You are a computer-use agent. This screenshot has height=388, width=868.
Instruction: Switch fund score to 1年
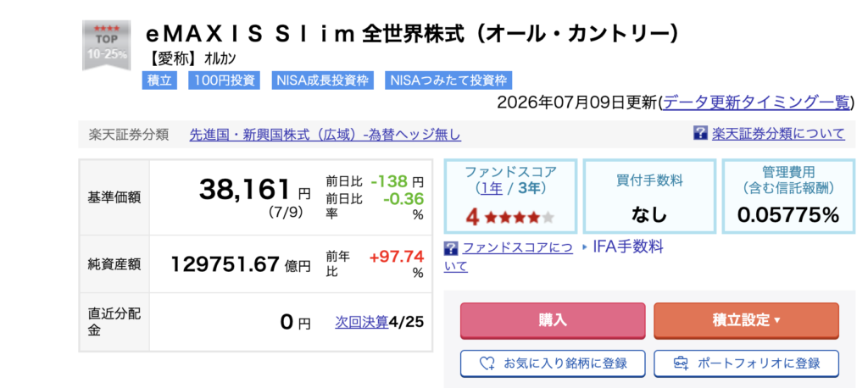click(x=492, y=189)
